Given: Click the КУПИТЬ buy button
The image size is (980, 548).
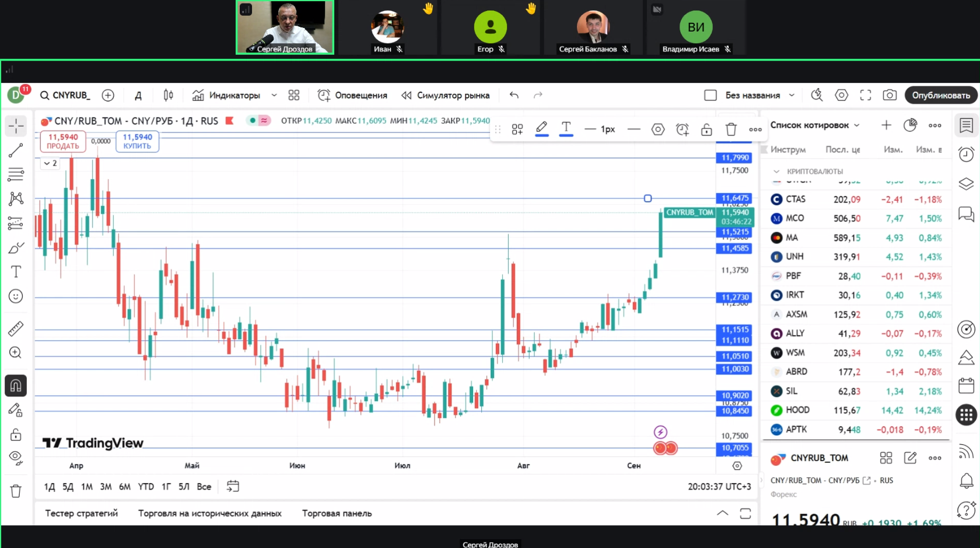Looking at the screenshot, I should point(137,141).
